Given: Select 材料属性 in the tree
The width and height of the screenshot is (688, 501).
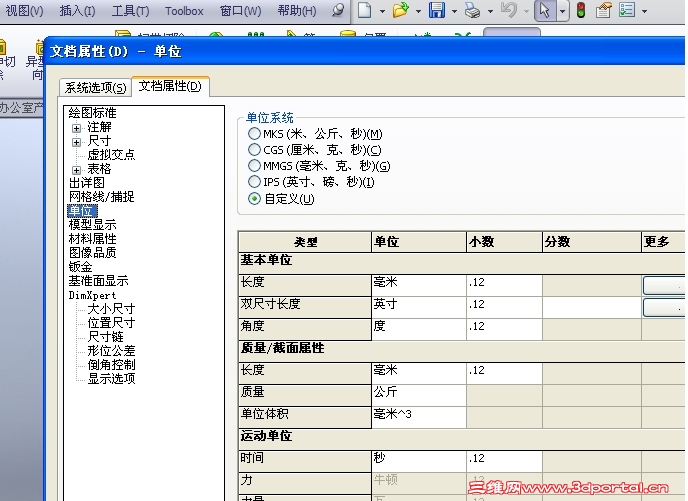Looking at the screenshot, I should click(x=93, y=239).
